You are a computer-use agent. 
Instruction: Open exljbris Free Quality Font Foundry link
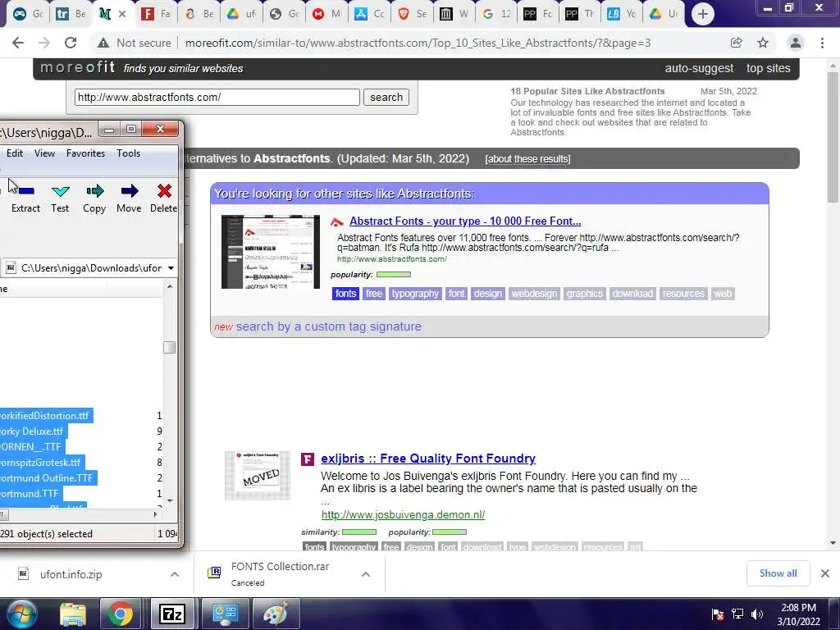click(428, 459)
